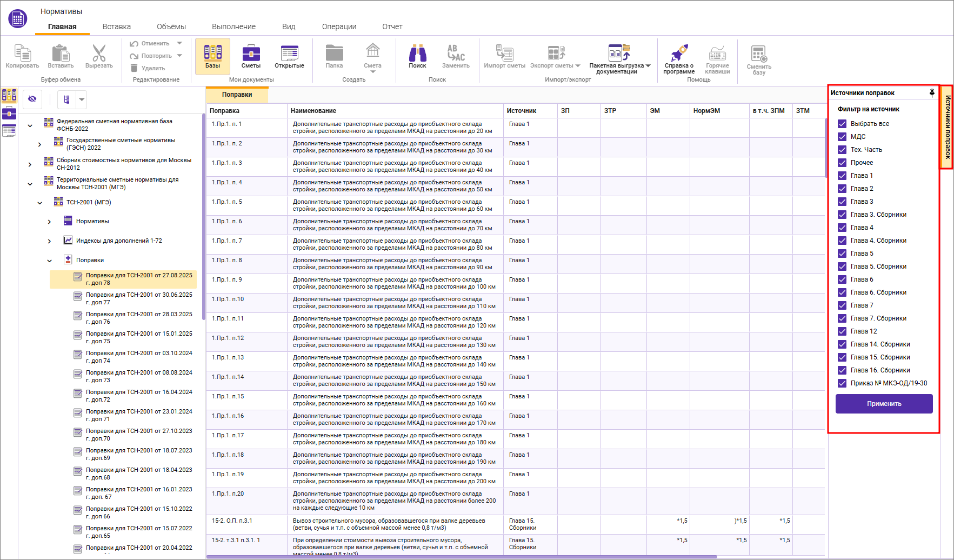Uncheck the Глава 12 checkbox

pos(842,331)
